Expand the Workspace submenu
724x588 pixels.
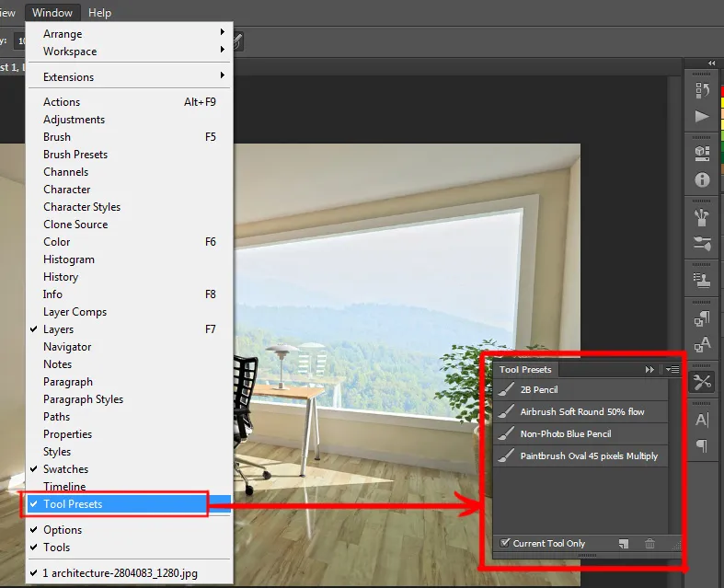pos(130,52)
